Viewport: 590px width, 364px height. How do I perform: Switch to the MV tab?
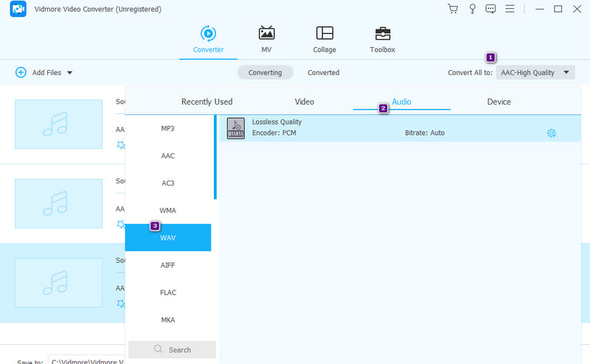point(266,40)
